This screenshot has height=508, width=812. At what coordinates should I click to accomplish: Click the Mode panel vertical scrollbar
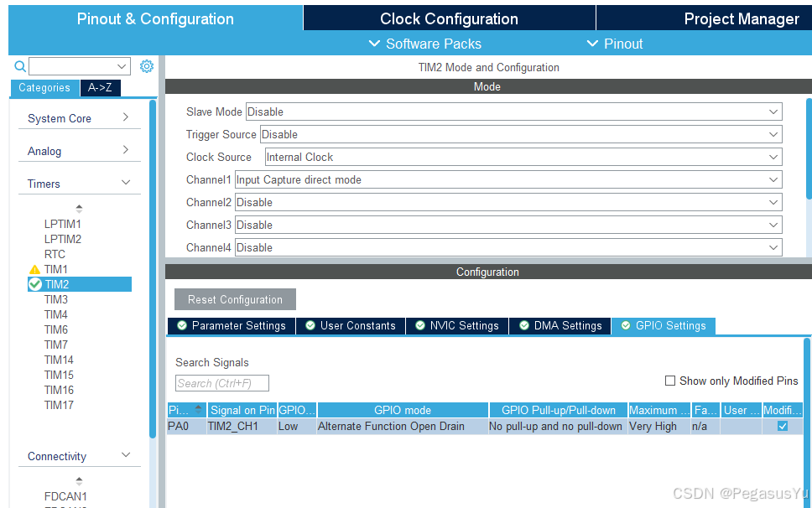(x=809, y=149)
